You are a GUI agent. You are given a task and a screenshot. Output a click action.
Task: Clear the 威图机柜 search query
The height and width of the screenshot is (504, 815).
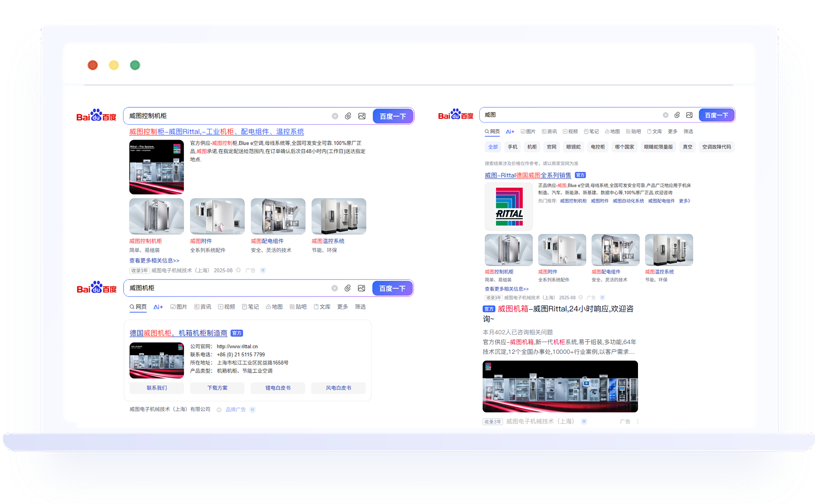(x=334, y=288)
